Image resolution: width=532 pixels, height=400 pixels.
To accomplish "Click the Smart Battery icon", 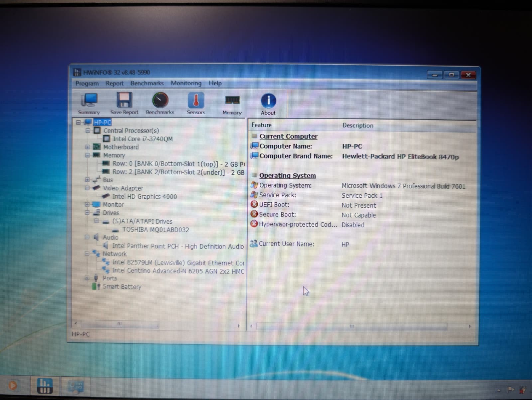I will point(96,286).
